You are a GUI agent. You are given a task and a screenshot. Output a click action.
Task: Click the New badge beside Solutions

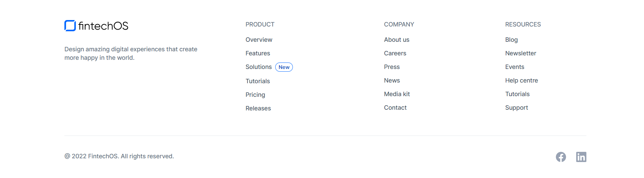click(284, 67)
